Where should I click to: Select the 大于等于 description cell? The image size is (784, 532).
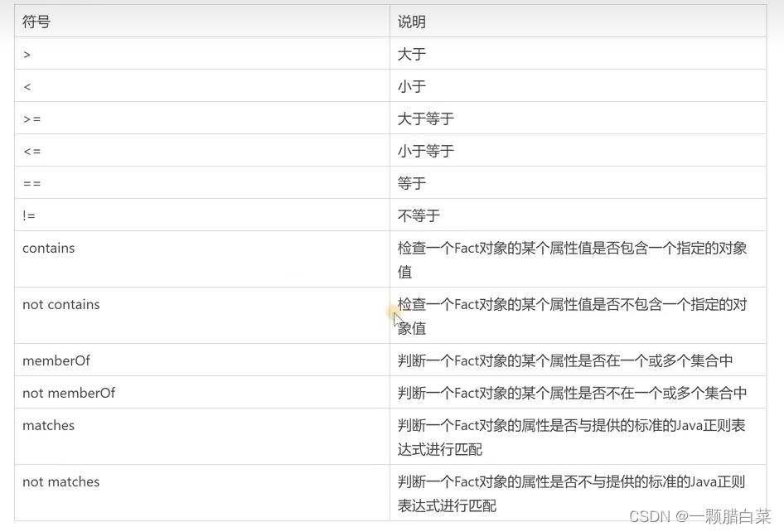tap(578, 118)
